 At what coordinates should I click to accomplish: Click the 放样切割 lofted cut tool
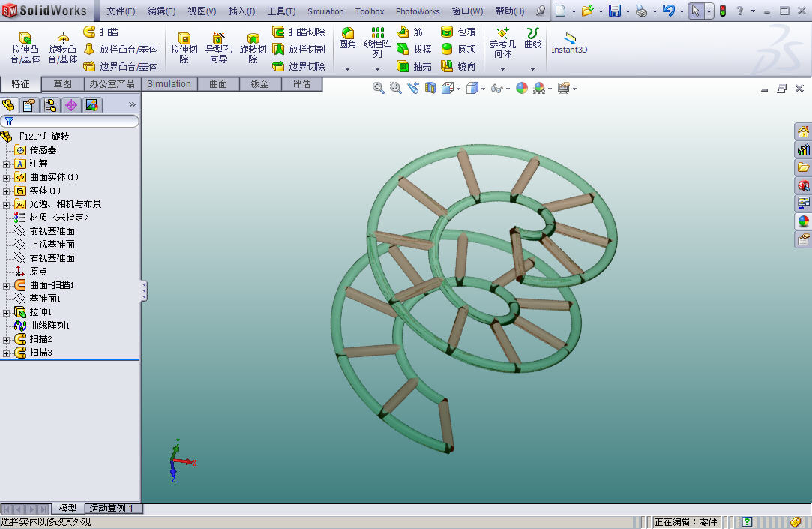(299, 50)
